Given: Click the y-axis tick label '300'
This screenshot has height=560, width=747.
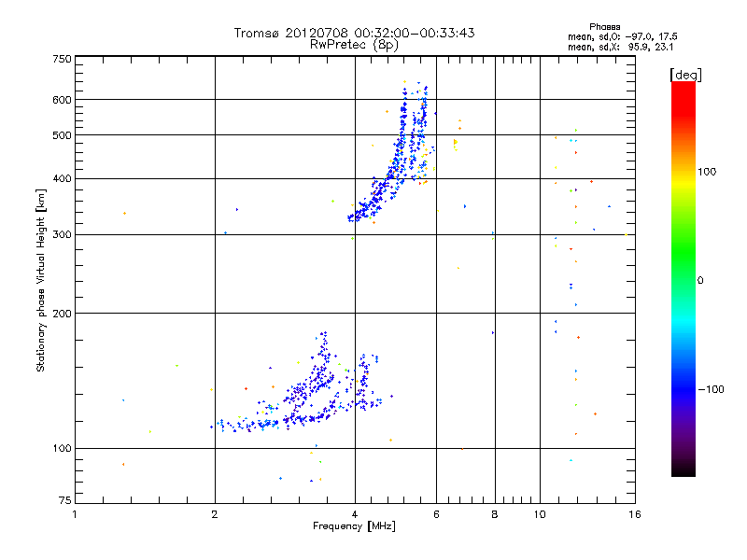Looking at the screenshot, I should tap(62, 235).
